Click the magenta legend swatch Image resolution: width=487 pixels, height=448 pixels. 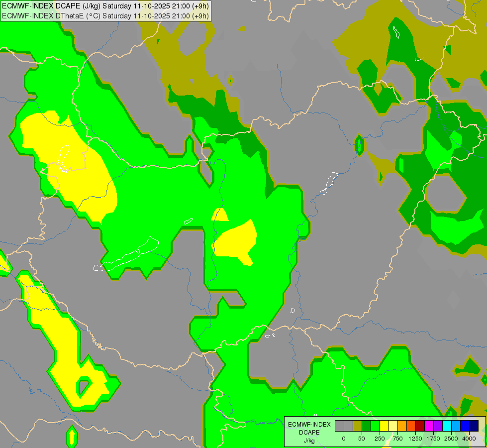pyautogui.click(x=429, y=426)
